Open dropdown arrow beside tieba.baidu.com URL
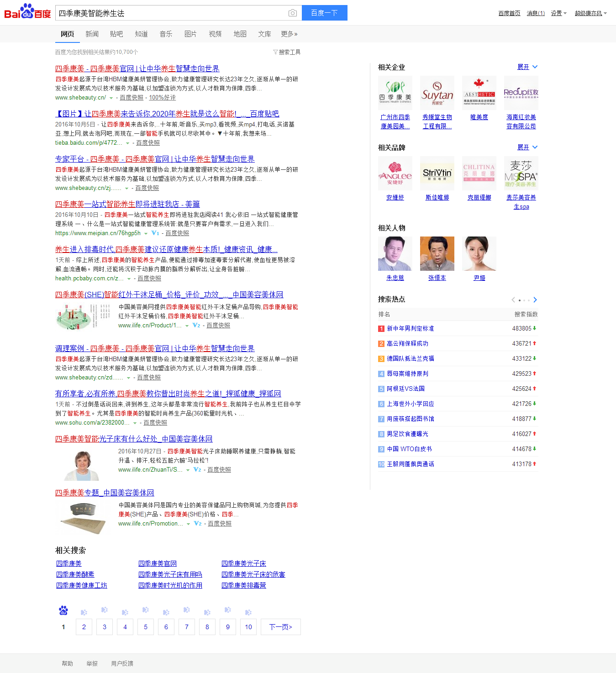This screenshot has height=673, width=616. (127, 143)
